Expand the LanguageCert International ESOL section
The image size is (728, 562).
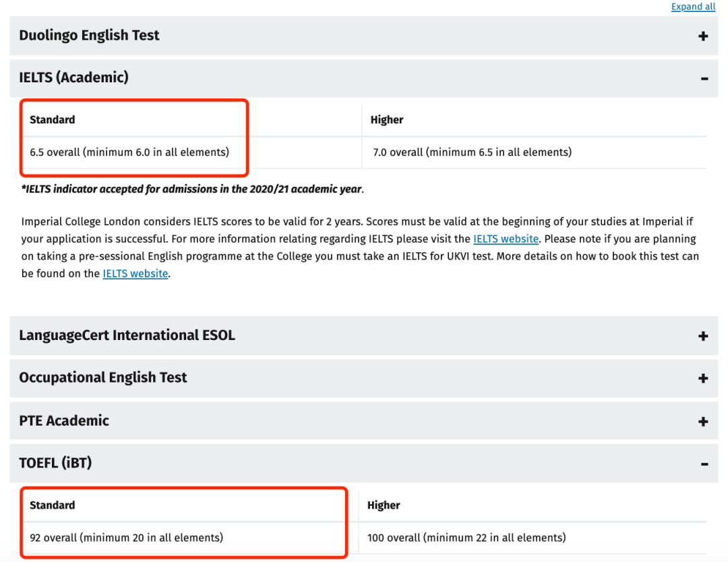click(363, 335)
